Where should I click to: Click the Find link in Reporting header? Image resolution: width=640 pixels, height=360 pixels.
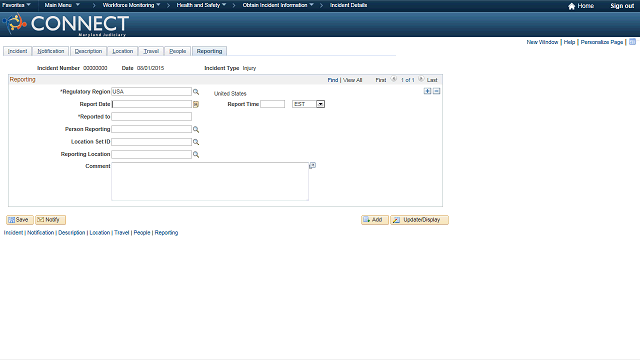pyautogui.click(x=333, y=80)
